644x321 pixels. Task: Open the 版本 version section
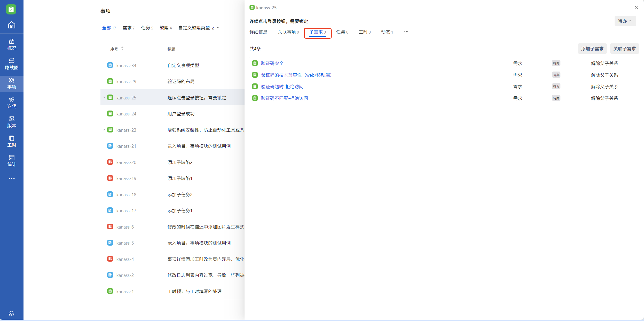pyautogui.click(x=12, y=122)
